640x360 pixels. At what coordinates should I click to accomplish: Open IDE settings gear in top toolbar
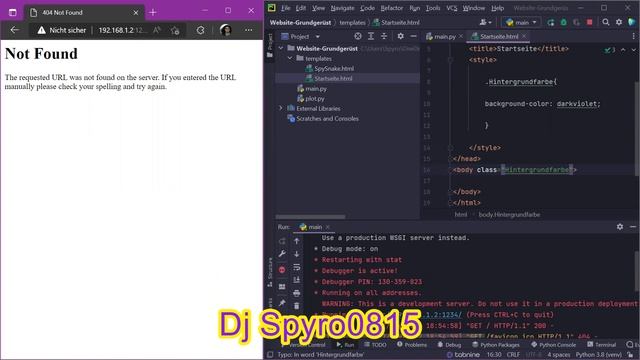click(x=619, y=22)
